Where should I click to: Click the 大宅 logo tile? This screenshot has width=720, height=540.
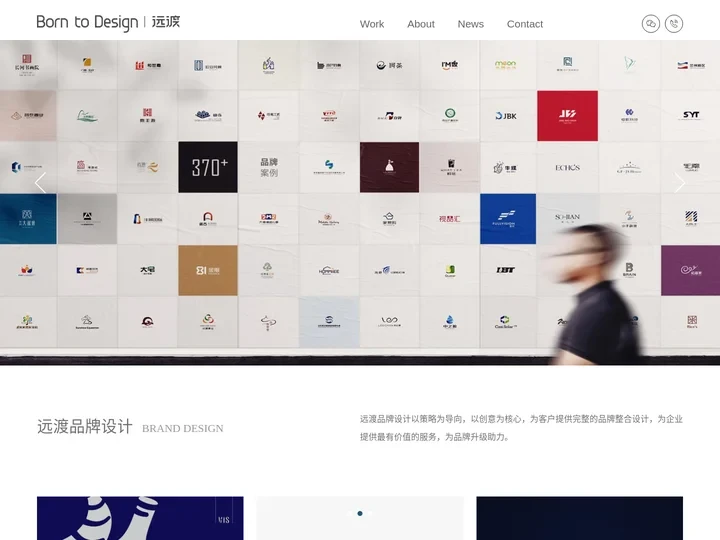tap(147, 270)
